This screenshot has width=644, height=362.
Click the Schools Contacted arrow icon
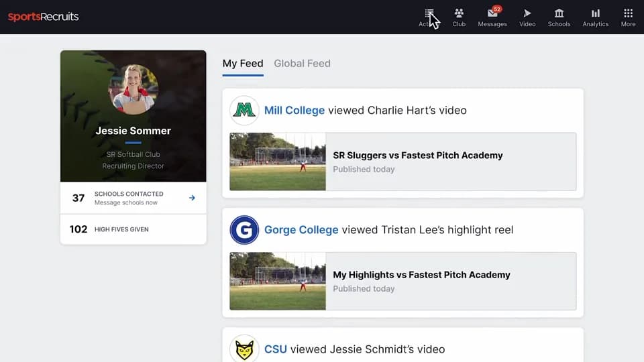[192, 198]
